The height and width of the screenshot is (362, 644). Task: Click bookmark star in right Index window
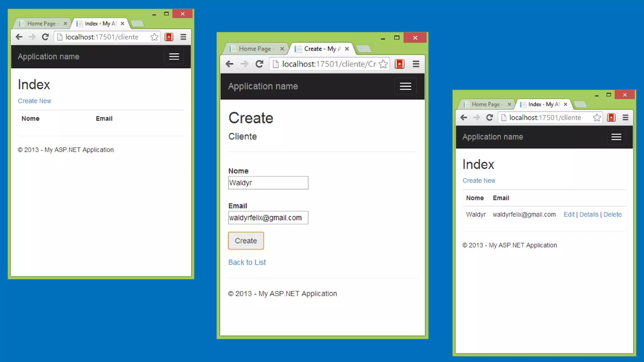pos(597,118)
